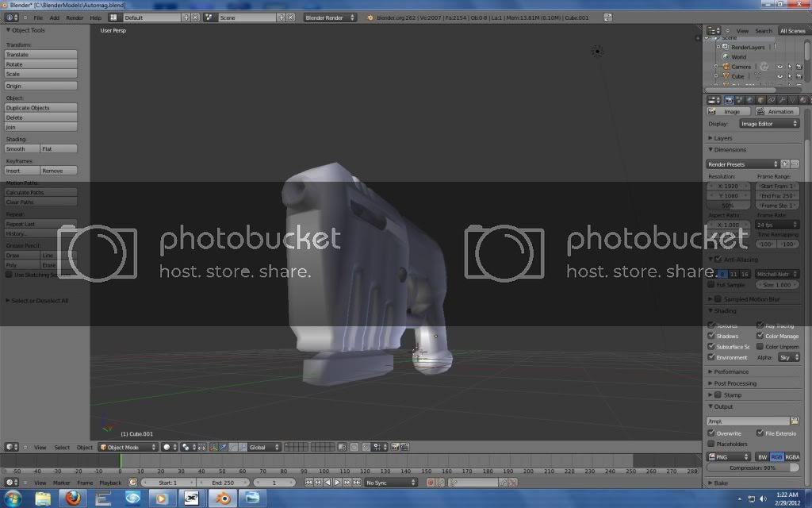Click the viewport shading sphere icon
The width and height of the screenshot is (812, 508).
click(167, 447)
